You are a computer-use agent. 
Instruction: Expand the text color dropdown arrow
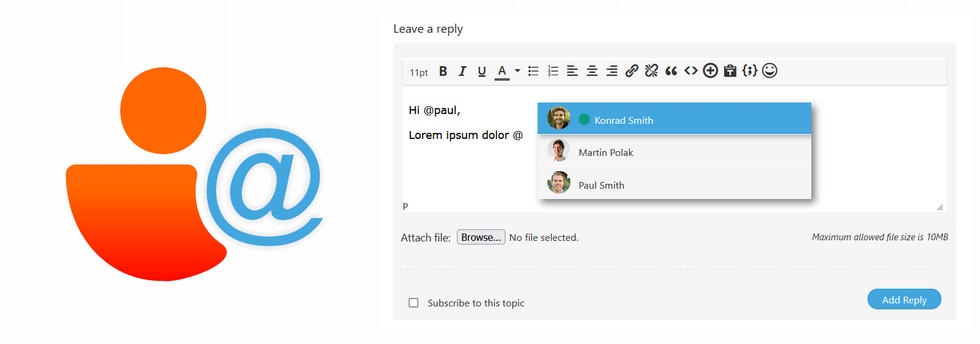(x=518, y=71)
